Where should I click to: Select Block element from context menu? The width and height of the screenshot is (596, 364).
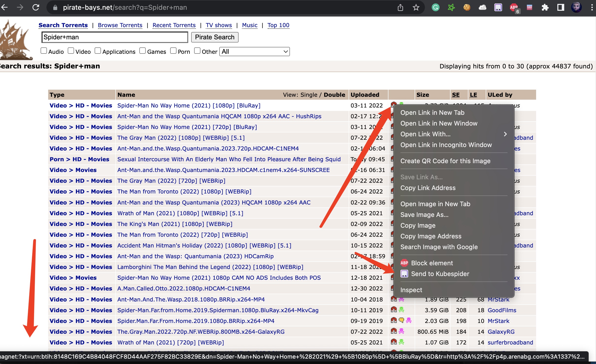click(454, 263)
